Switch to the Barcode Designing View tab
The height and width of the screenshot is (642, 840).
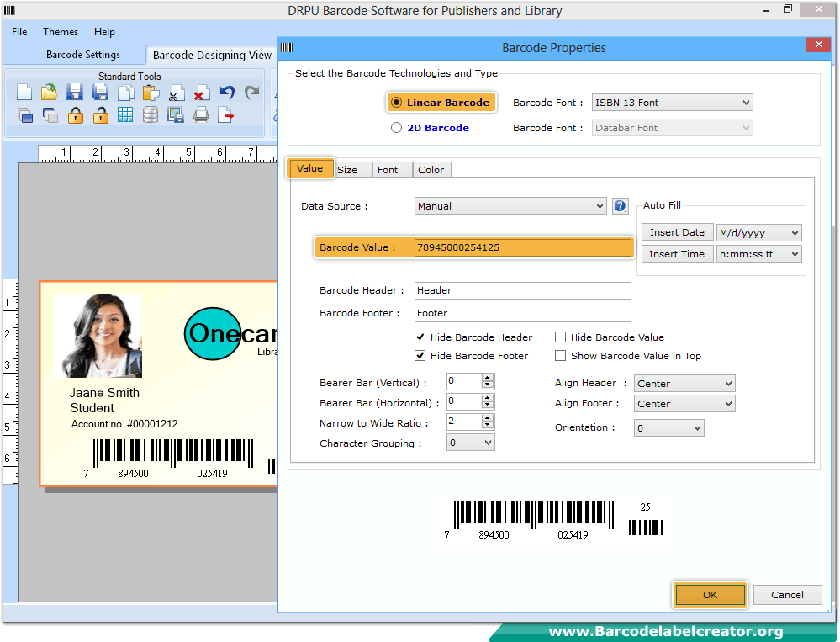pyautogui.click(x=212, y=55)
